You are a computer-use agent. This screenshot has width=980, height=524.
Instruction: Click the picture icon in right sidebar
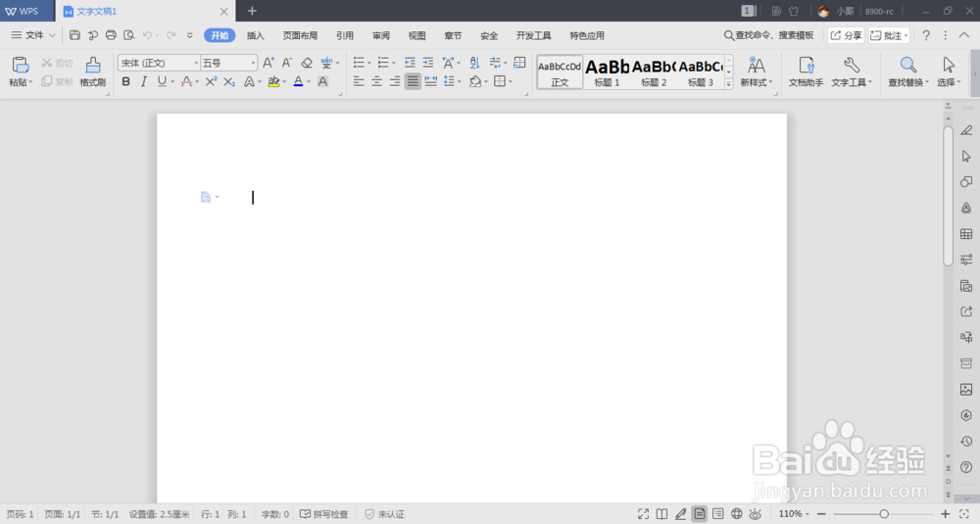click(x=966, y=389)
